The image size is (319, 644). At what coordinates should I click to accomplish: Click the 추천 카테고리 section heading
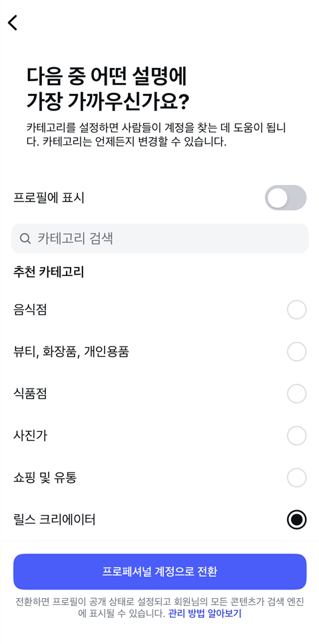point(49,272)
